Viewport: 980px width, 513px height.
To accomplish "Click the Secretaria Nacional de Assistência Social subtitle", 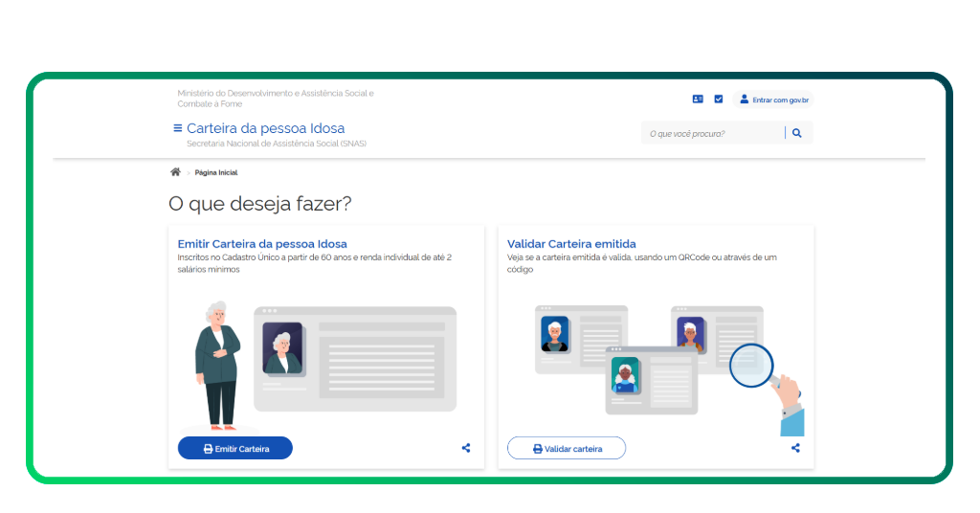I will (276, 145).
